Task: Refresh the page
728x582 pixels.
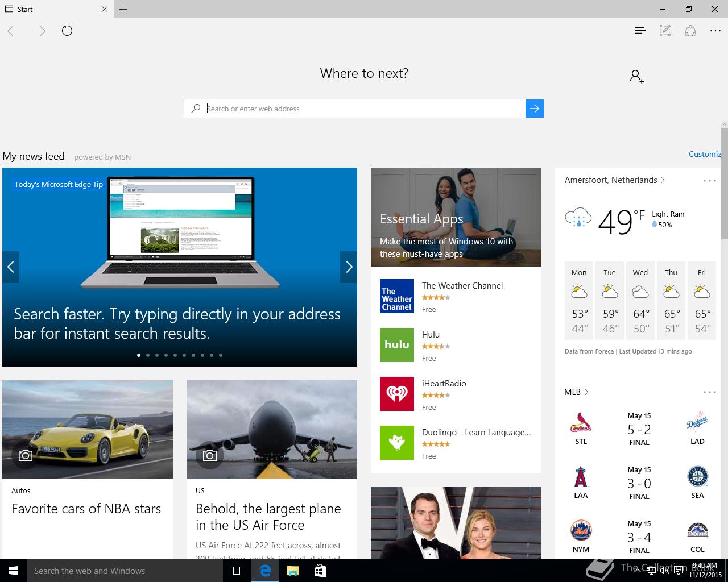Action: pos(67,31)
